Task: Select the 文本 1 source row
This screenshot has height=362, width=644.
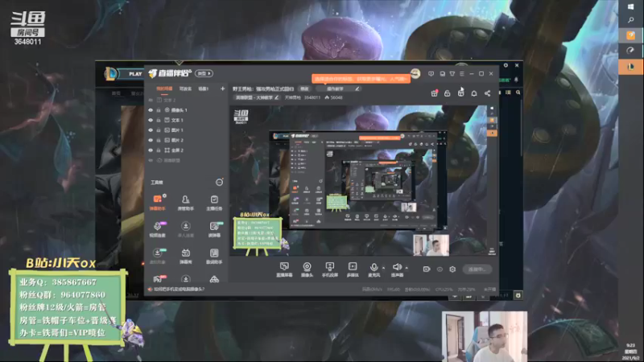Action: [187, 120]
